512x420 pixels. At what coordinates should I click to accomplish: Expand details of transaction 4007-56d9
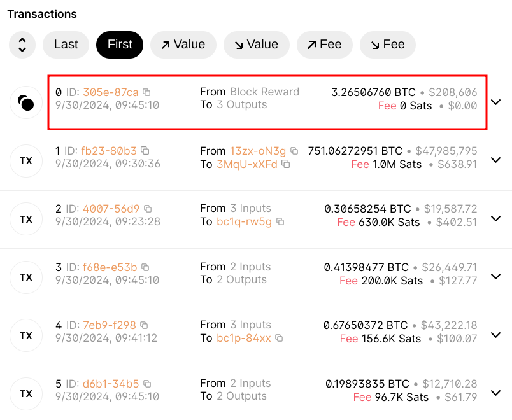point(496,218)
